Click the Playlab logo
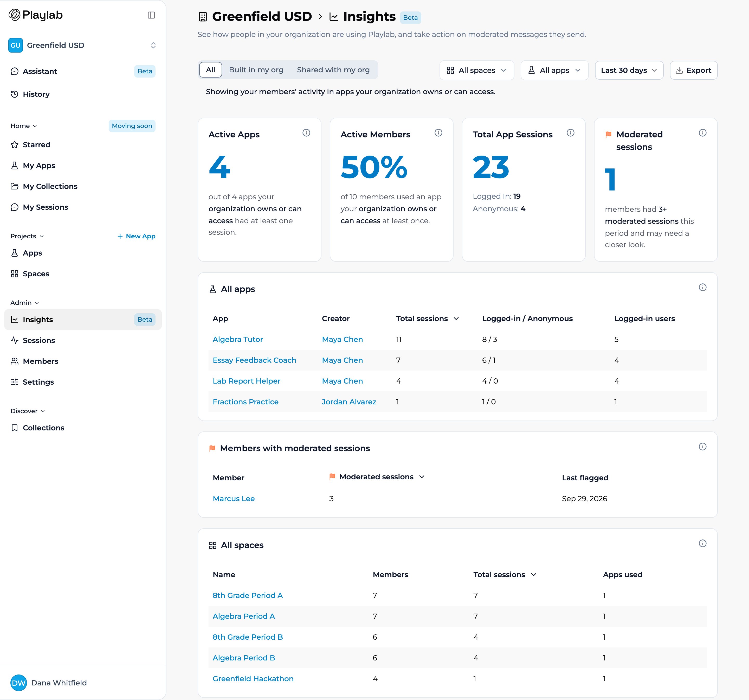The image size is (749, 700). tap(36, 15)
